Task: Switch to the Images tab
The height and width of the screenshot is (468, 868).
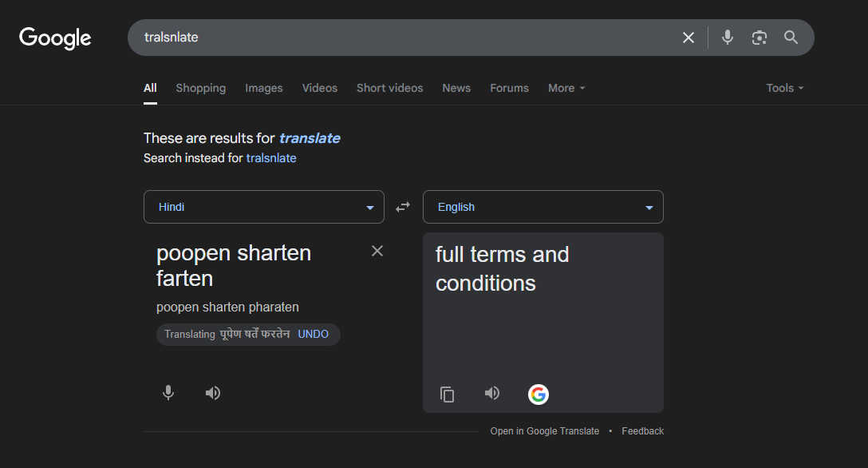Action: [263, 88]
